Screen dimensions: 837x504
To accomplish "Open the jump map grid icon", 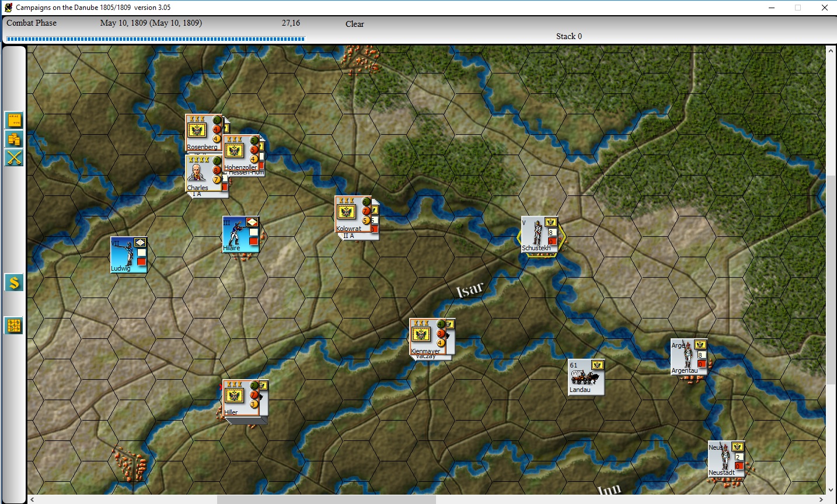I will [14, 325].
